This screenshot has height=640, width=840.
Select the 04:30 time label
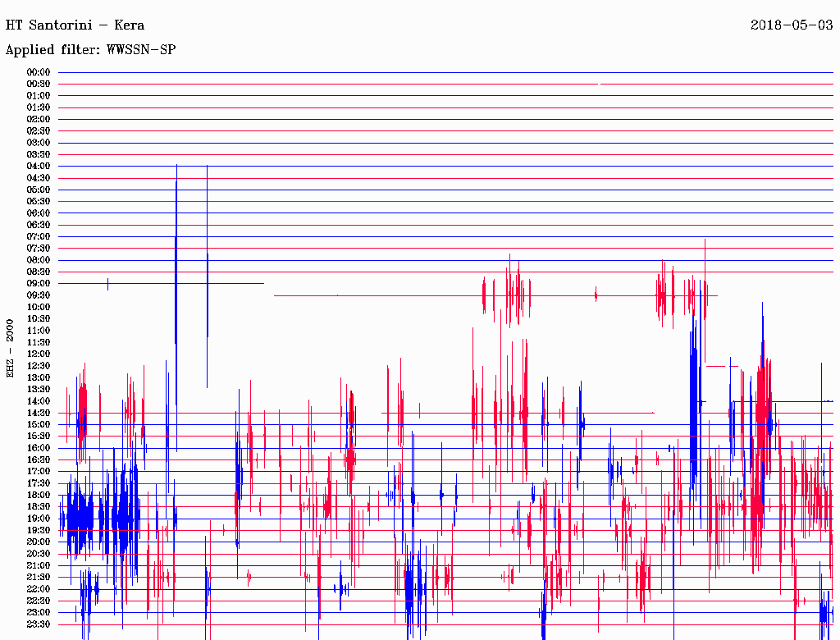(x=39, y=178)
